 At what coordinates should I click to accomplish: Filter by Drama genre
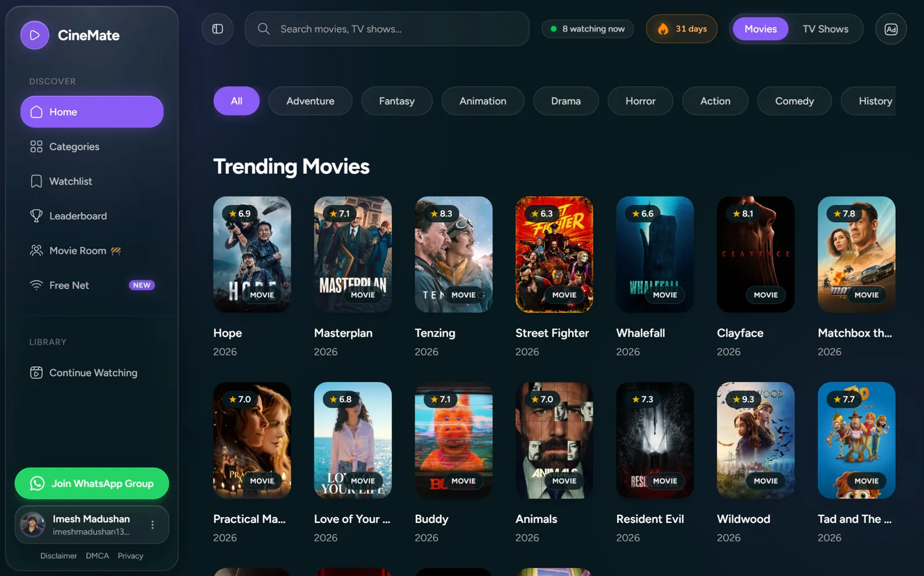pyautogui.click(x=566, y=101)
